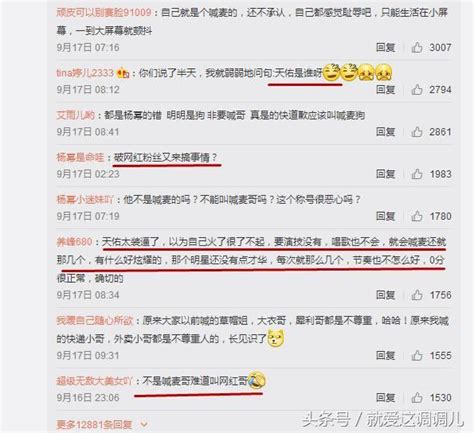Screen dimensions: 474x433
Task: Open the 杨幂是命哇 user profile
Action: [x=80, y=157]
